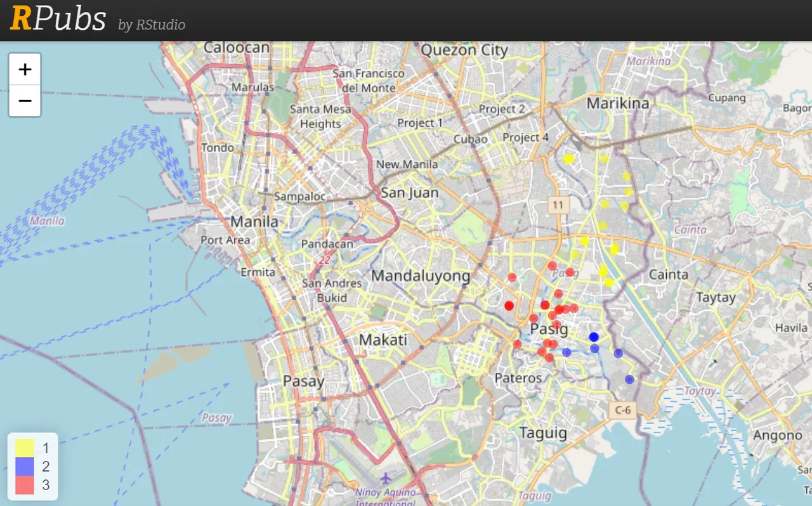Click the zoom out minus control
This screenshot has height=506, width=812.
[x=25, y=101]
